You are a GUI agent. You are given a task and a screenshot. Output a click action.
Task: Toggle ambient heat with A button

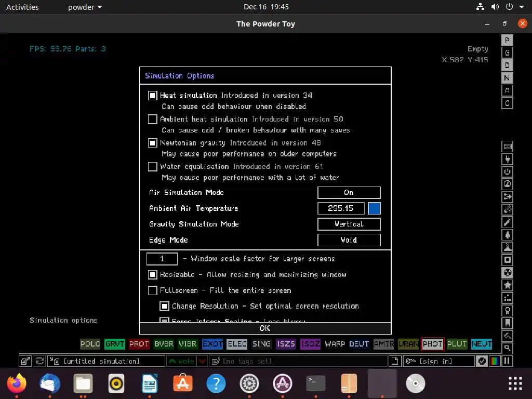pos(507,90)
